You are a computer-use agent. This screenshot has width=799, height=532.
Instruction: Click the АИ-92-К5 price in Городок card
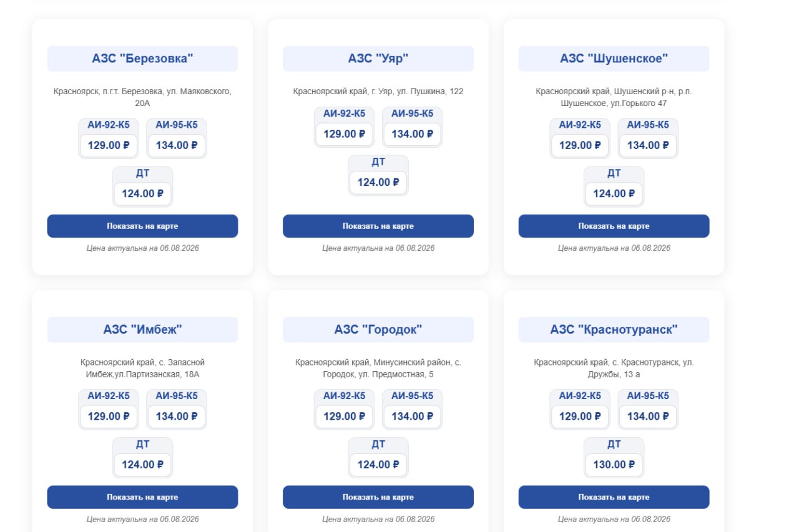point(344,417)
